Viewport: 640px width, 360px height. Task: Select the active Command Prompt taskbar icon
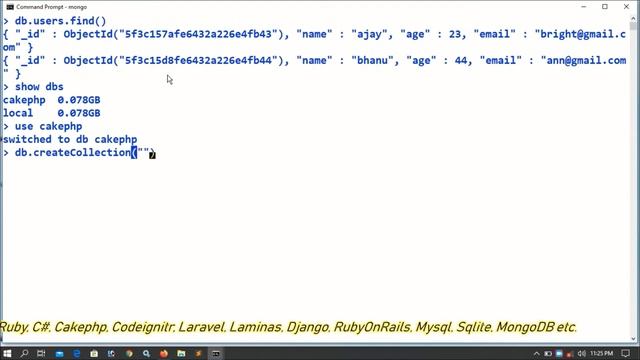tap(216, 353)
